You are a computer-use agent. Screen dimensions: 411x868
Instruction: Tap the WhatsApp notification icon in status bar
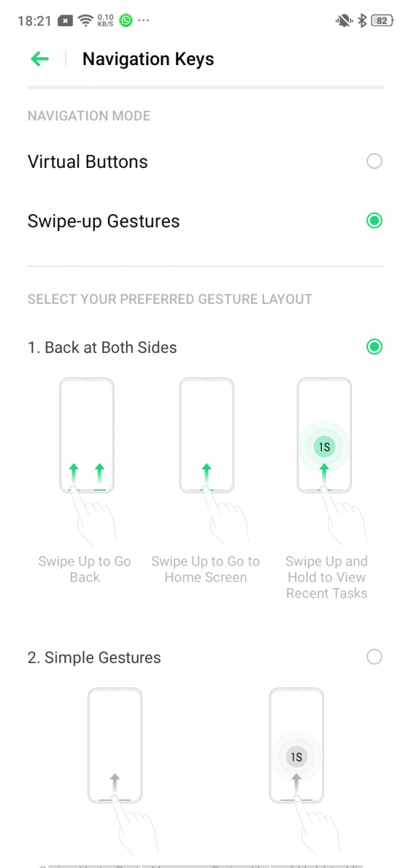pos(127,21)
